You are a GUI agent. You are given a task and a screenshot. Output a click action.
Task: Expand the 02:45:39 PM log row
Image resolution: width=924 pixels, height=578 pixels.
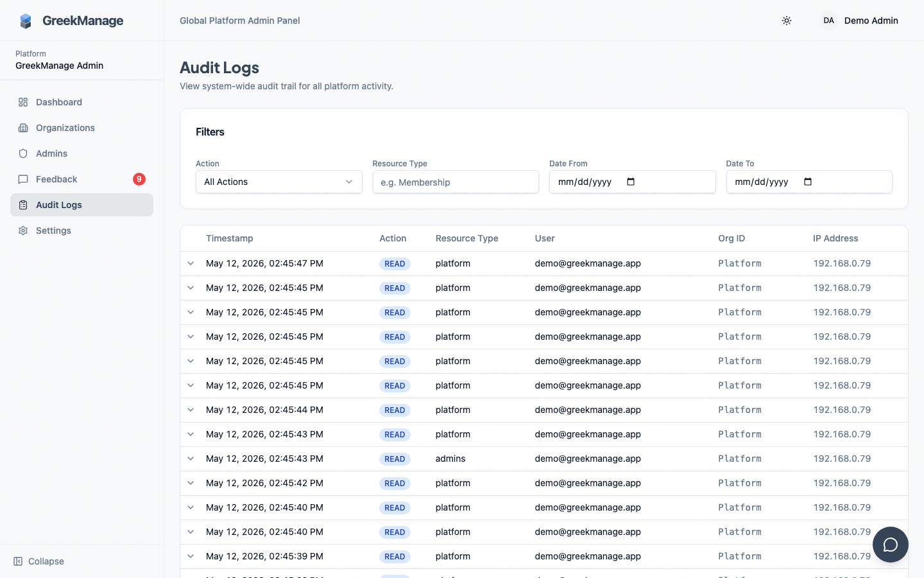191,556
